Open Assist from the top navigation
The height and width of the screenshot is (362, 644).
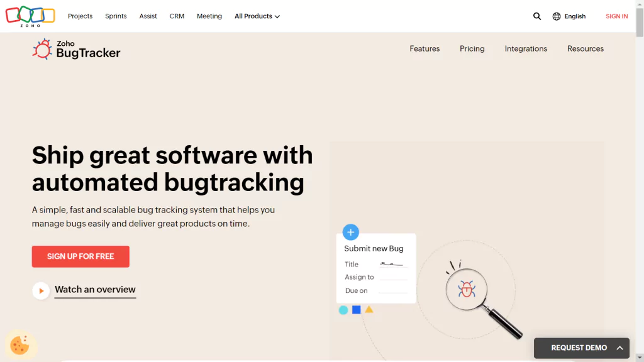148,16
